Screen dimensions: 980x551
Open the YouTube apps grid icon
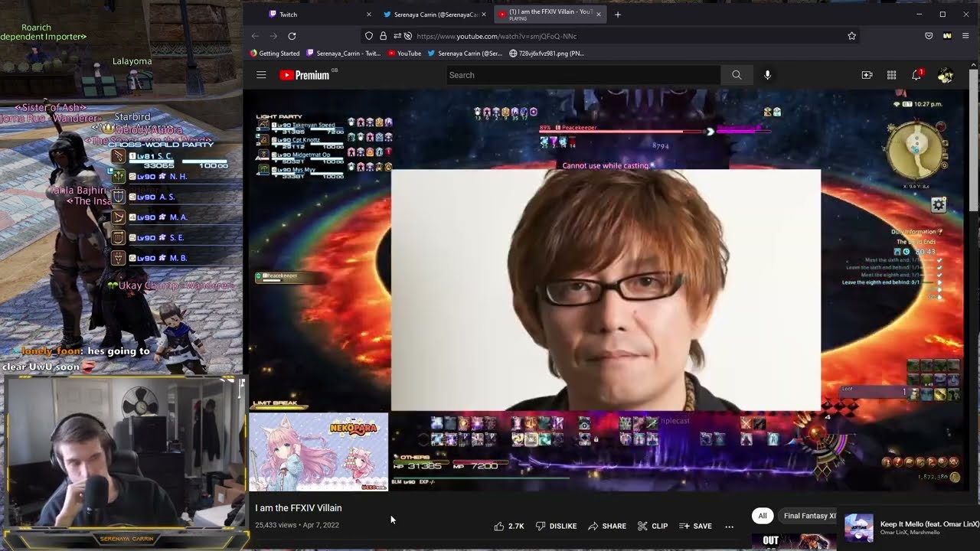click(x=891, y=75)
